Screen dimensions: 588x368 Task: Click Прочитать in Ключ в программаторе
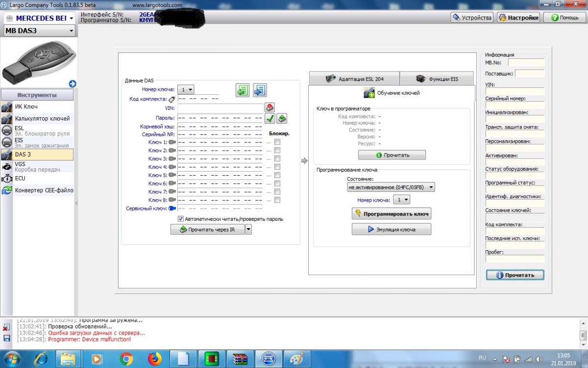point(392,155)
